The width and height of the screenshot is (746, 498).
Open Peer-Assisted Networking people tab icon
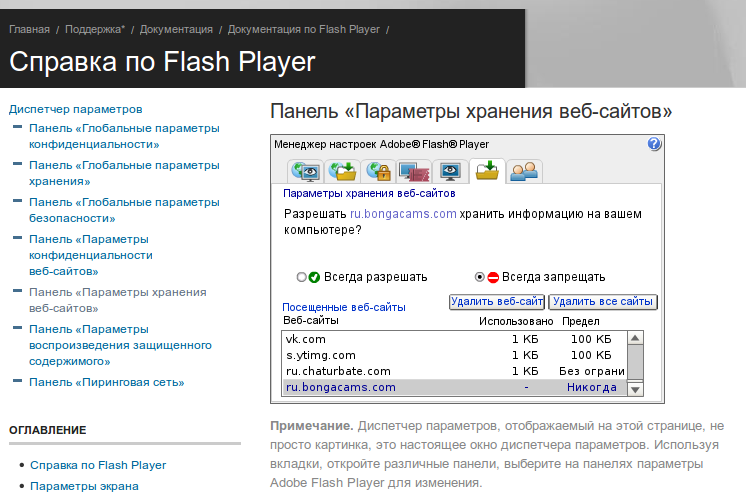524,172
